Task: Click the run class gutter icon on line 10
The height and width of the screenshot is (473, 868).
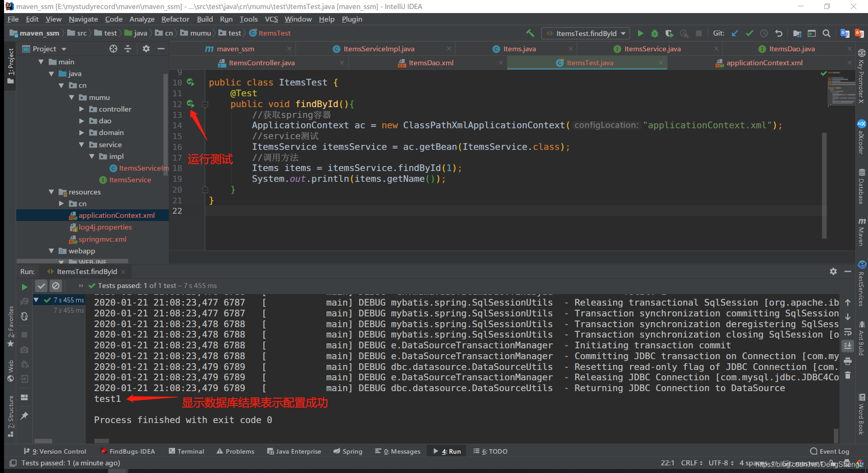Action: (190, 82)
